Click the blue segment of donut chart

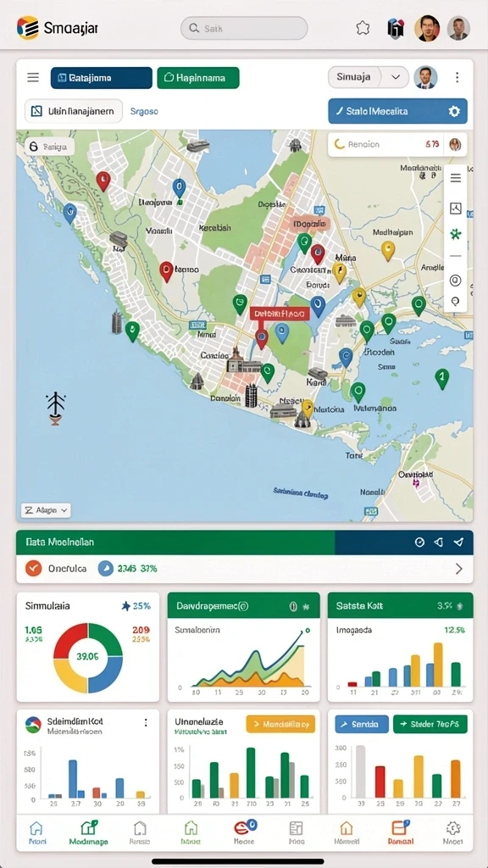point(106,674)
